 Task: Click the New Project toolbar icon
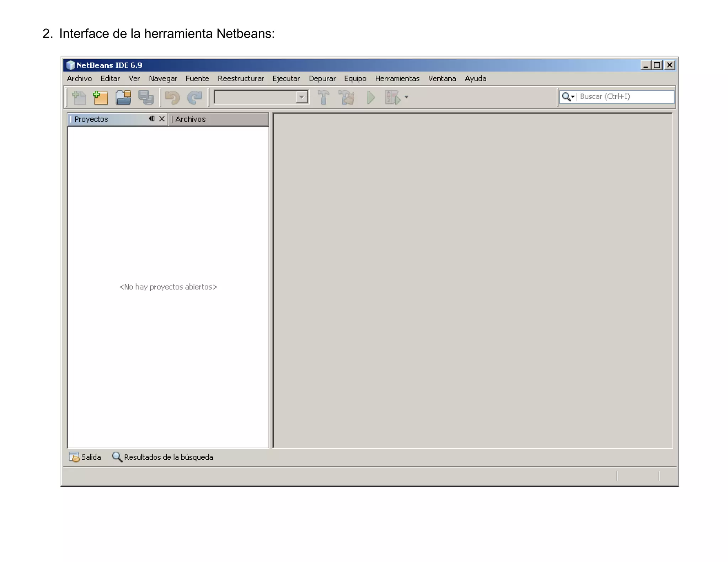(x=101, y=97)
